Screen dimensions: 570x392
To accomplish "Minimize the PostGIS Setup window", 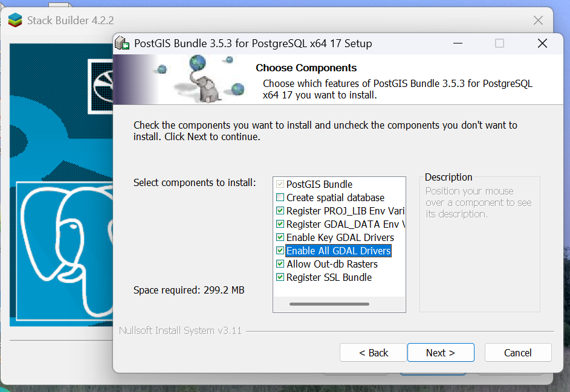I will pos(456,43).
